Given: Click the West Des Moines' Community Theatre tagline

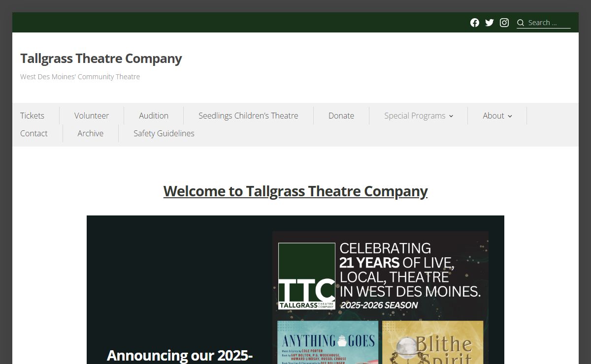Looking at the screenshot, I should [80, 77].
